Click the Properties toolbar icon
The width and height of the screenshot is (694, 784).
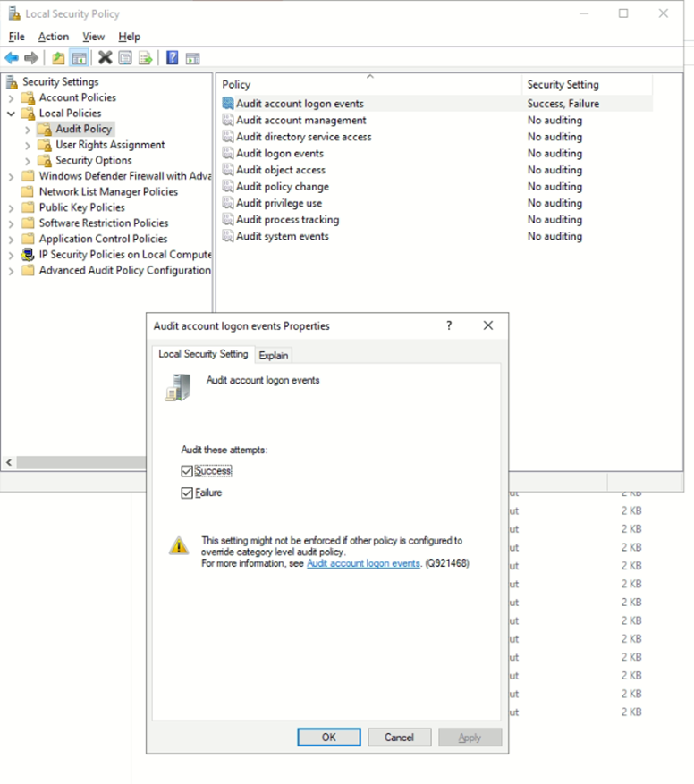125,58
